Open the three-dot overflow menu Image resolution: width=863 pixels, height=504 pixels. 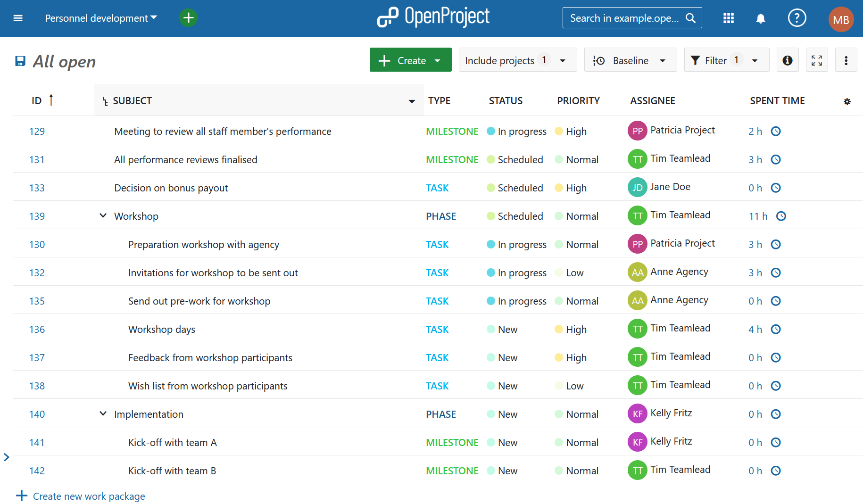click(x=846, y=60)
